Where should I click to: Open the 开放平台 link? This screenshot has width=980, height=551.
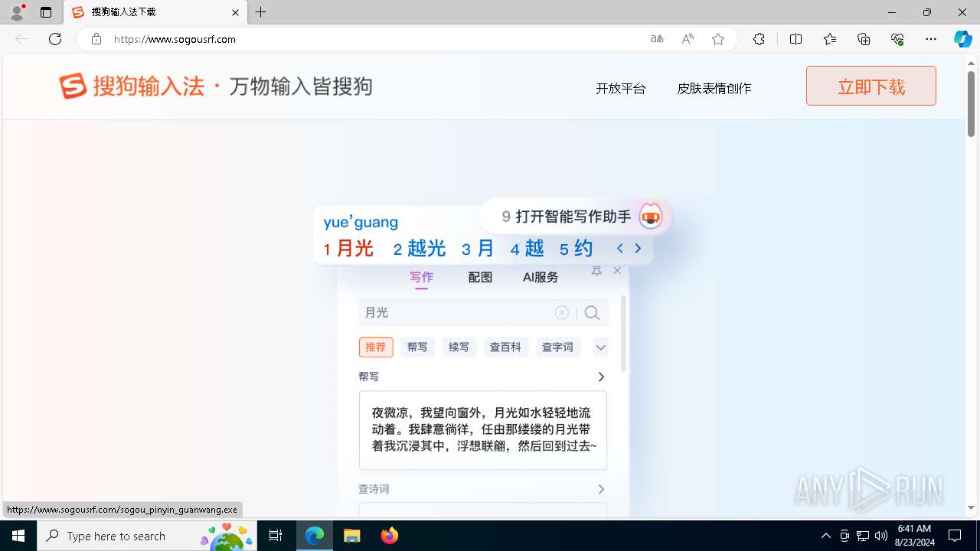[621, 89]
